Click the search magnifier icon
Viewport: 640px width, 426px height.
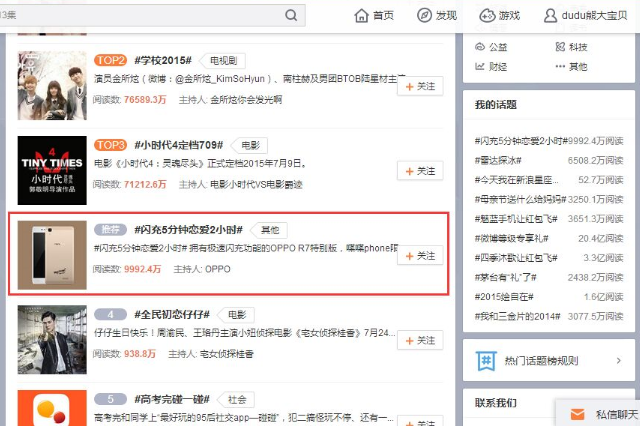click(x=291, y=16)
